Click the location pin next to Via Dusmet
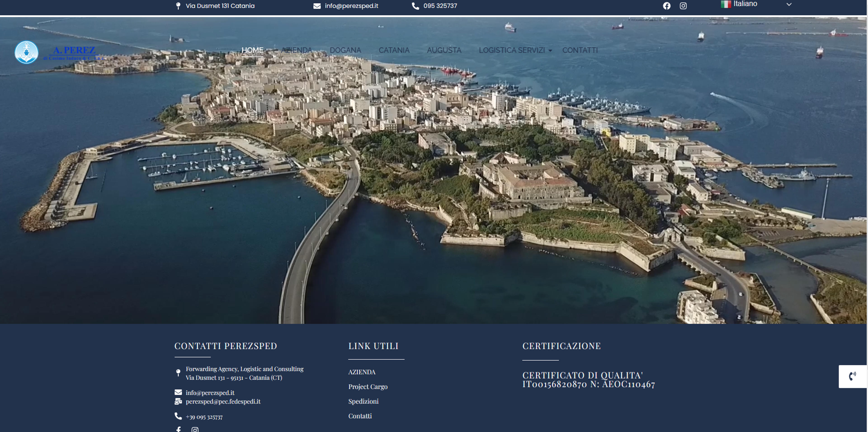Screen dimensions: 868x432 tap(178, 6)
